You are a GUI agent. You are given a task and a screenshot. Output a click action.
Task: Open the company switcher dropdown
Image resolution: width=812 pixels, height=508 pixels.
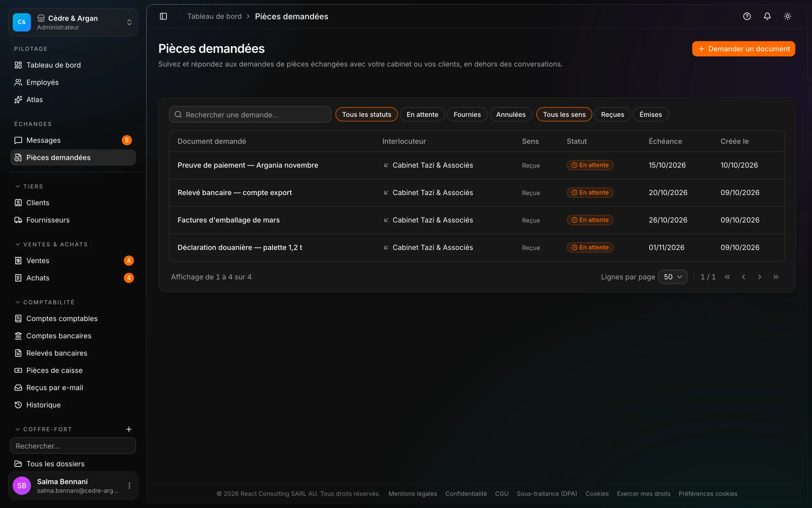coord(73,22)
